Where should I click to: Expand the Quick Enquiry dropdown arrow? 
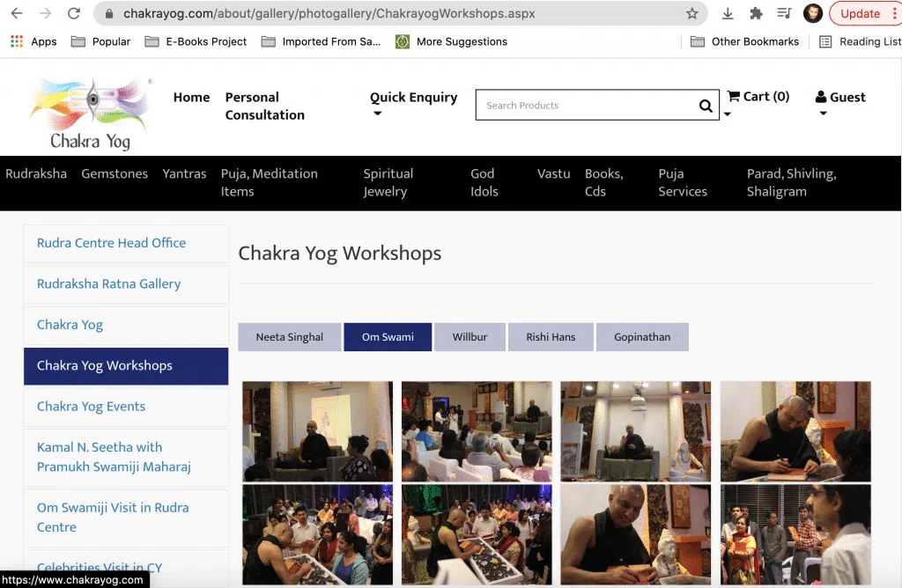pyautogui.click(x=377, y=114)
